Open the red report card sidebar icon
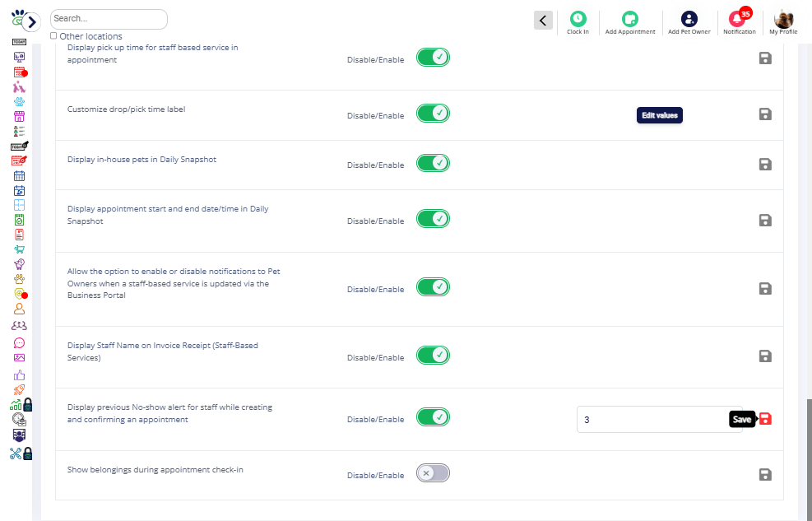Image resolution: width=812 pixels, height=521 pixels. tap(19, 235)
